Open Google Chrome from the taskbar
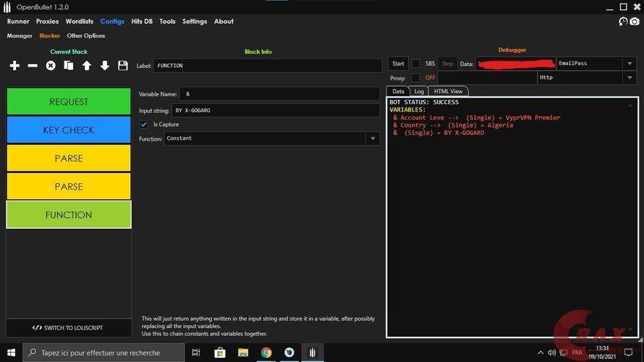644x362 pixels. [266, 353]
